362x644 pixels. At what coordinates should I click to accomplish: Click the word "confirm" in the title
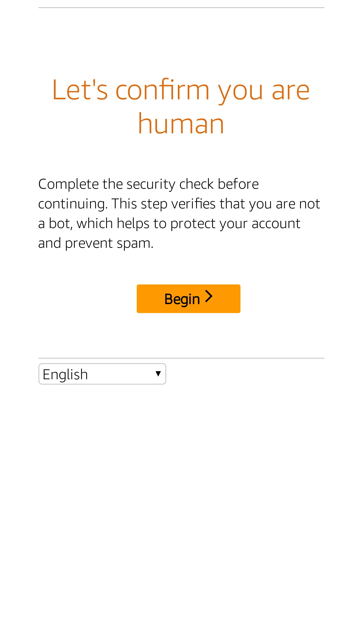coord(162,90)
